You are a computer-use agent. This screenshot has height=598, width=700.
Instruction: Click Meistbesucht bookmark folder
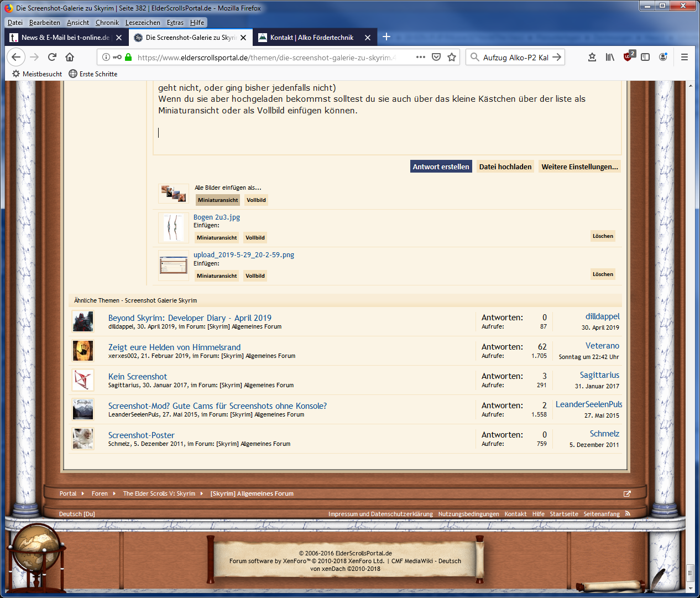coord(37,74)
